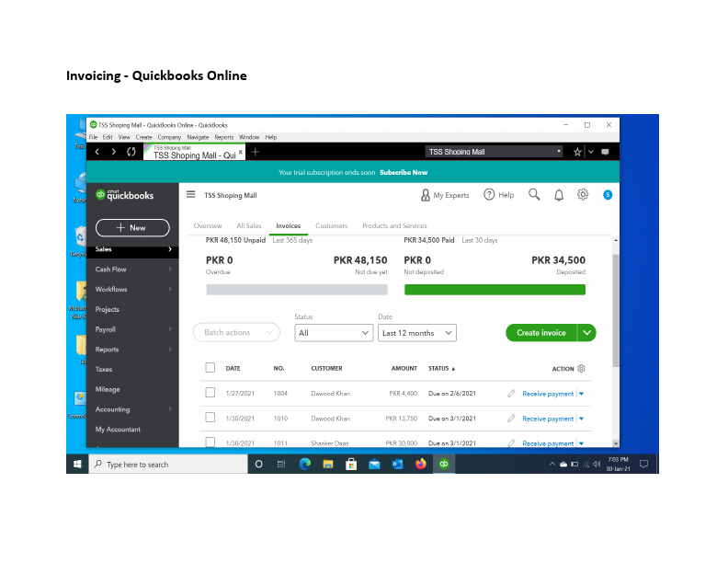The image size is (728, 563).
Task: Switch to Products and Services tab
Action: (394, 225)
